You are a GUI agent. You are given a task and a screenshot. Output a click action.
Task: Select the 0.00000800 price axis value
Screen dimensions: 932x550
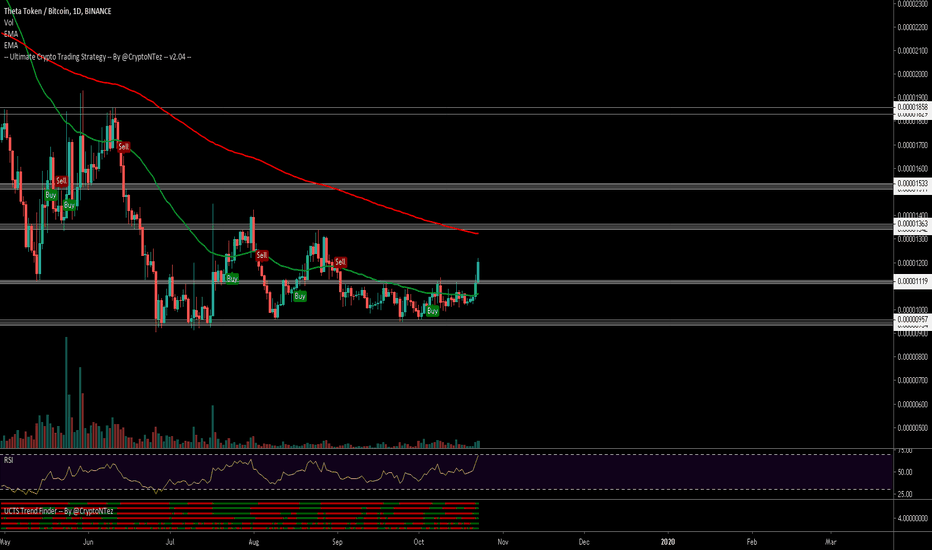click(x=912, y=357)
